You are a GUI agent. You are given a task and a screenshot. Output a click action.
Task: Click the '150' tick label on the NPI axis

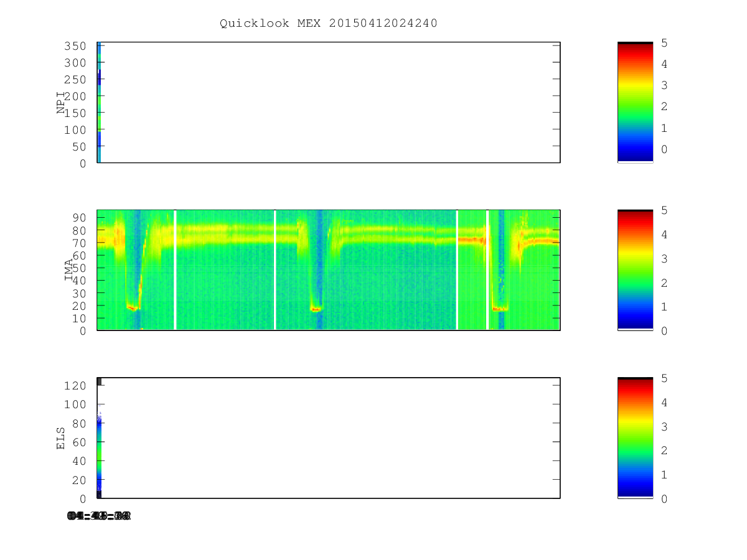[x=75, y=113]
